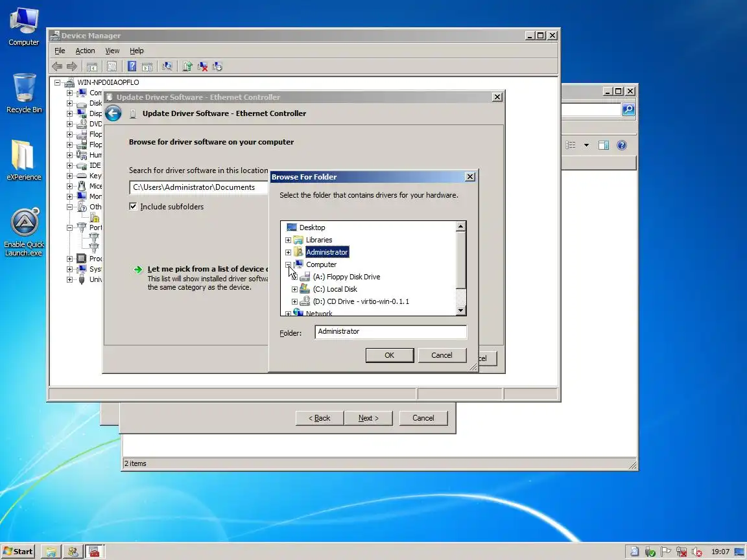Viewport: 747px width, 560px height.
Task: Expand the IDE node in Device Manager
Action: pos(69,165)
